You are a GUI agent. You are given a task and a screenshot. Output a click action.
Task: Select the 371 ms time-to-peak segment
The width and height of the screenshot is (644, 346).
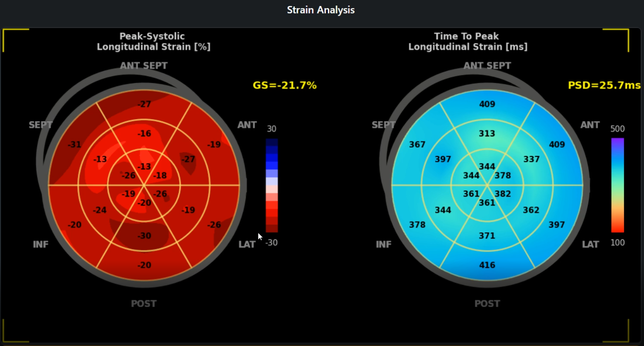(487, 236)
